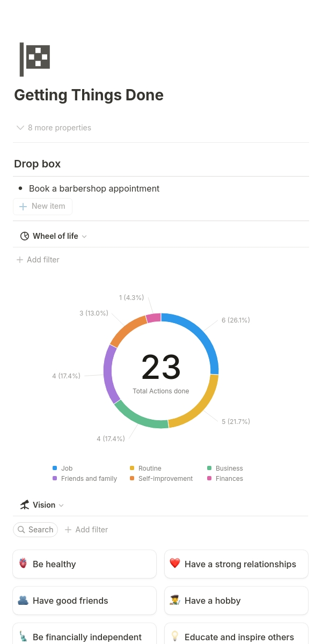Click the Have good friends people icon
This screenshot has width=322, height=644.
[x=23, y=601]
